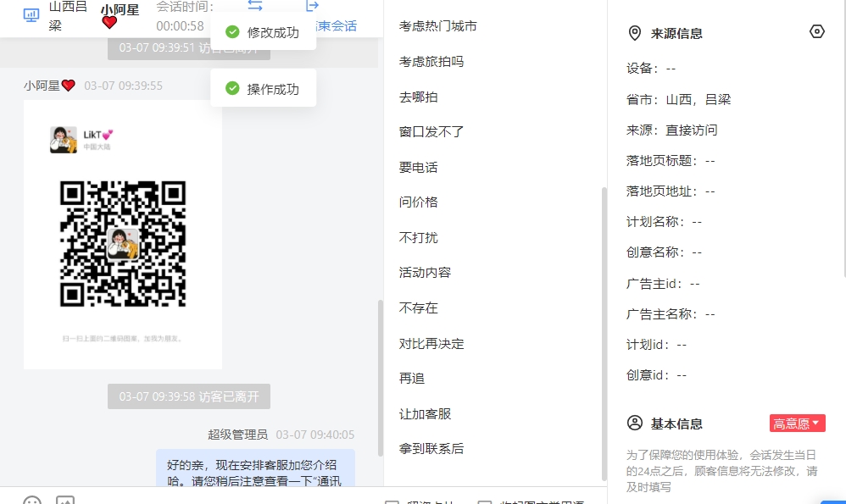Open the emoji picker smiley icon
This screenshot has width=846, height=504.
click(x=32, y=501)
